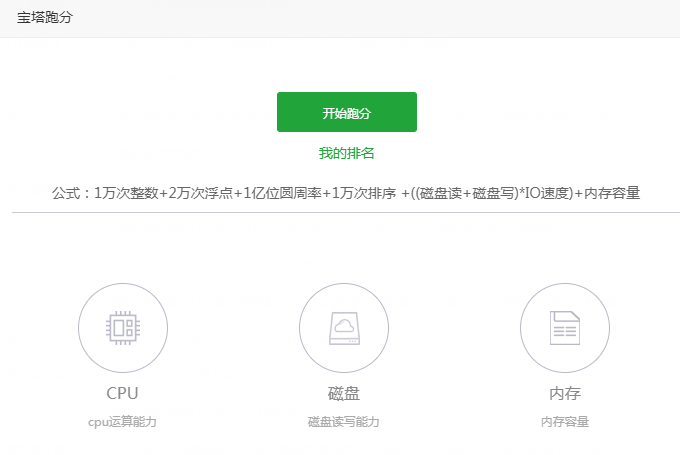Click 内存容量 at end of formula
Viewport: 680px width, 455px height.
tap(612, 193)
